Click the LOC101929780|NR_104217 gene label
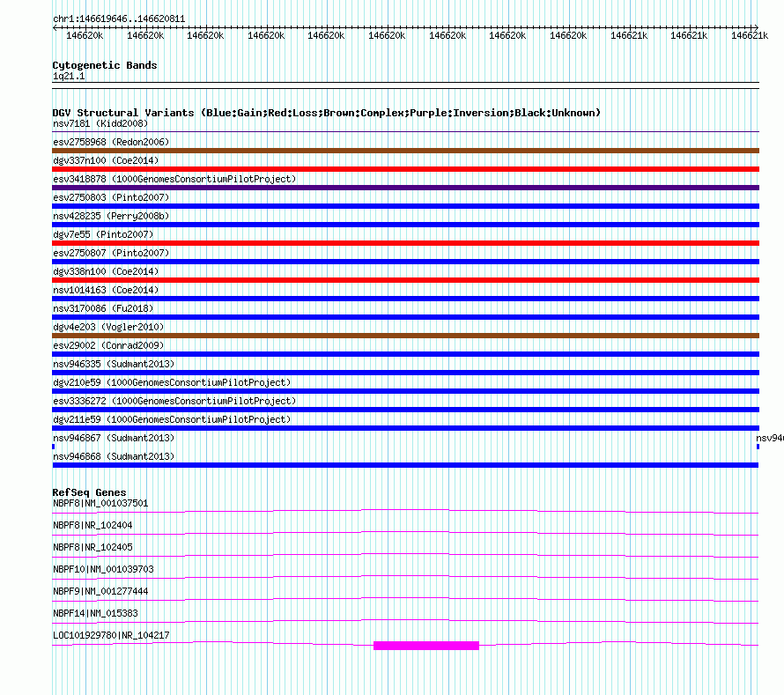The height and width of the screenshot is (695, 784). 111,635
